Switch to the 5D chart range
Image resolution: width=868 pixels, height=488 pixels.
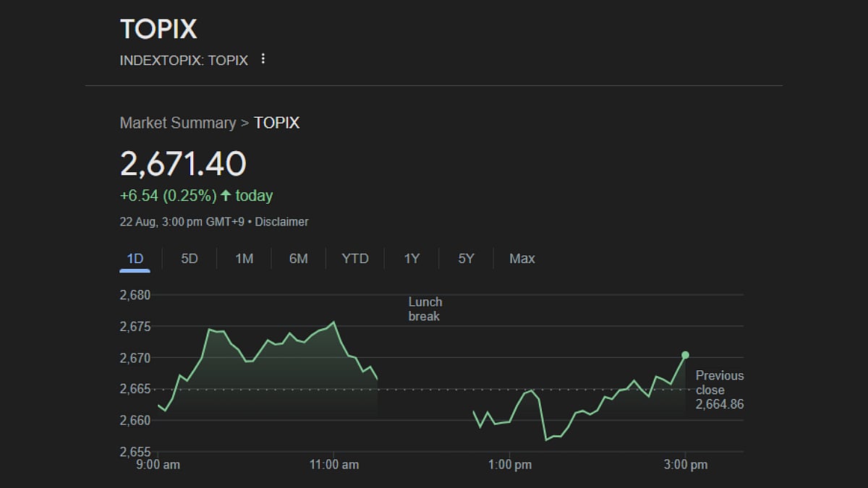[190, 259]
